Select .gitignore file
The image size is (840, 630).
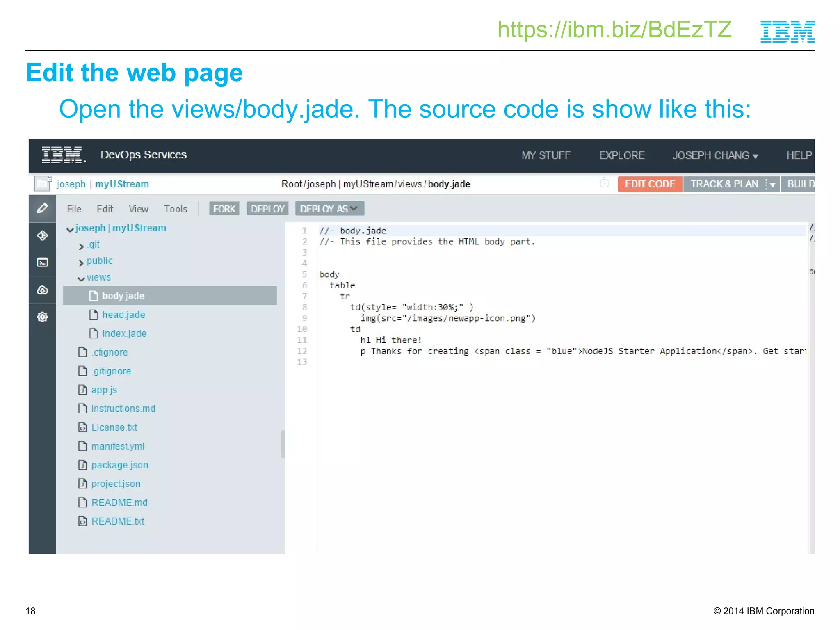111,371
